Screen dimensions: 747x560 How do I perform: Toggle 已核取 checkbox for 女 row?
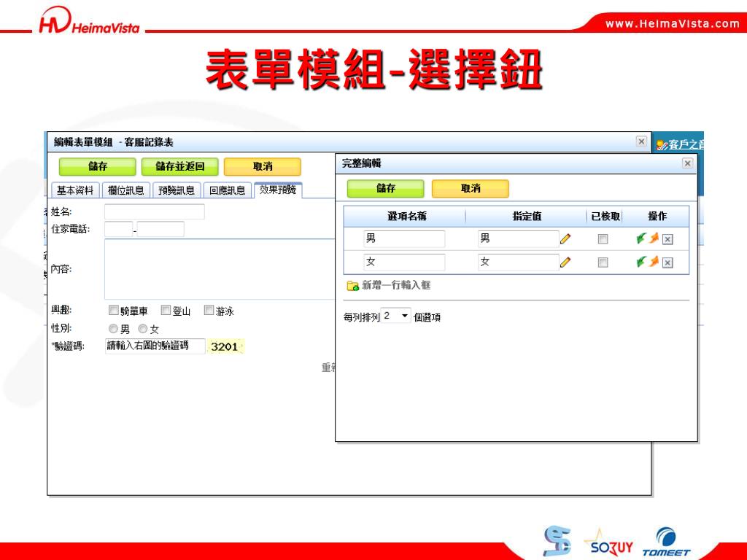pos(603,262)
